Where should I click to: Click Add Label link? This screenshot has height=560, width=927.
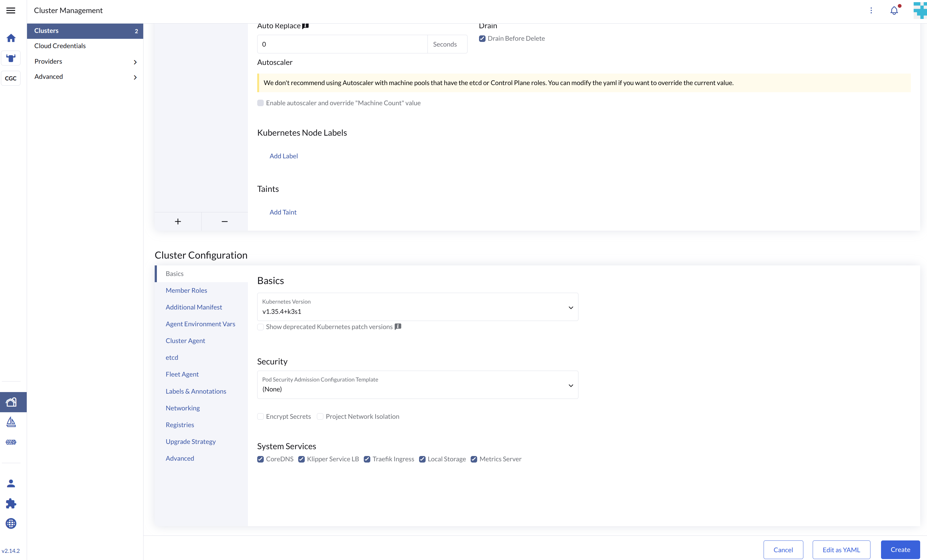point(284,156)
